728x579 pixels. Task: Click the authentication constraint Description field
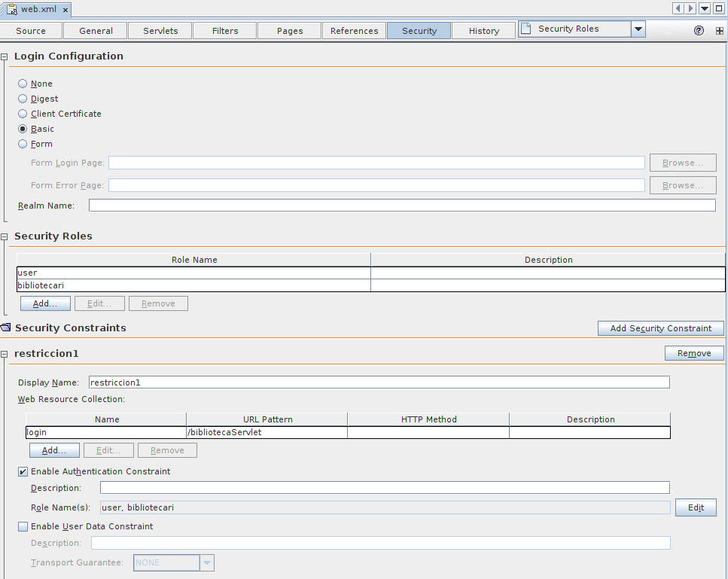[385, 488]
